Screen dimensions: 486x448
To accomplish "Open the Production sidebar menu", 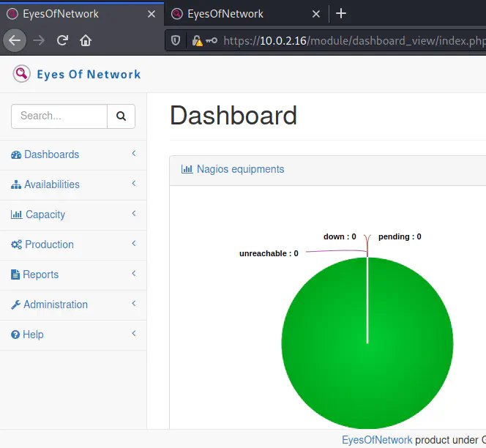I will point(49,244).
